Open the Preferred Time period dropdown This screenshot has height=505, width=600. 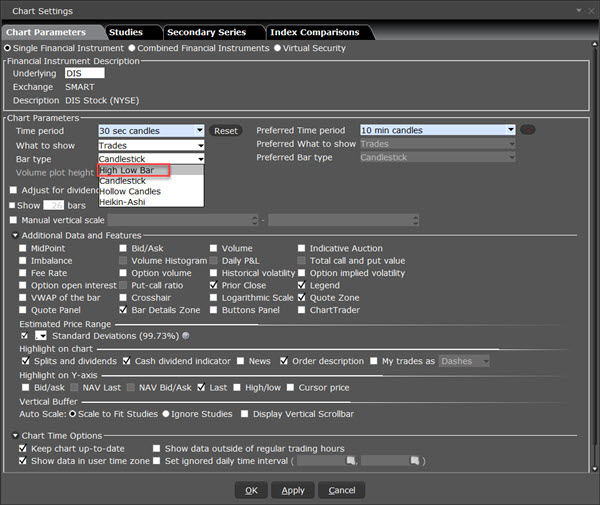tap(437, 130)
